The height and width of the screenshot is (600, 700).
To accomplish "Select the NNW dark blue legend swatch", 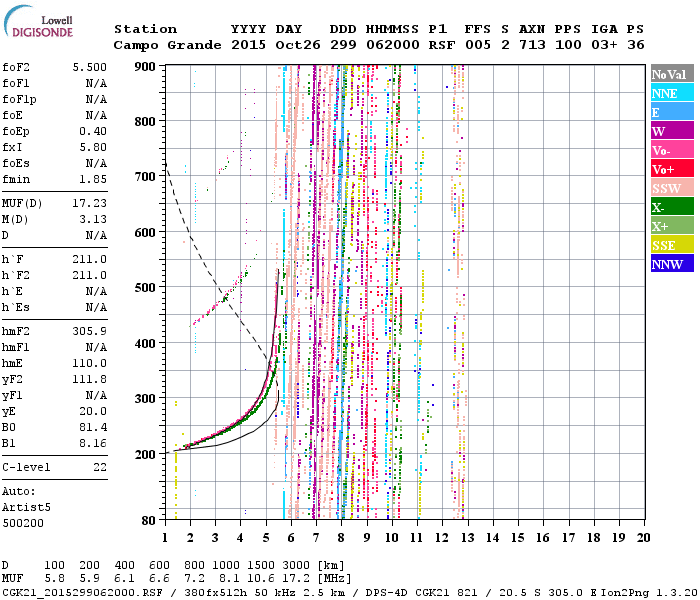I will [672, 263].
